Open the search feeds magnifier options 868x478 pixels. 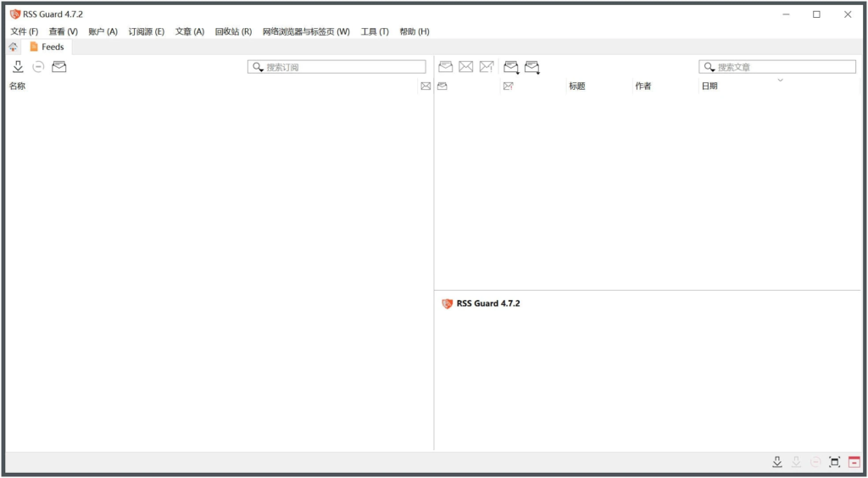[x=258, y=67]
